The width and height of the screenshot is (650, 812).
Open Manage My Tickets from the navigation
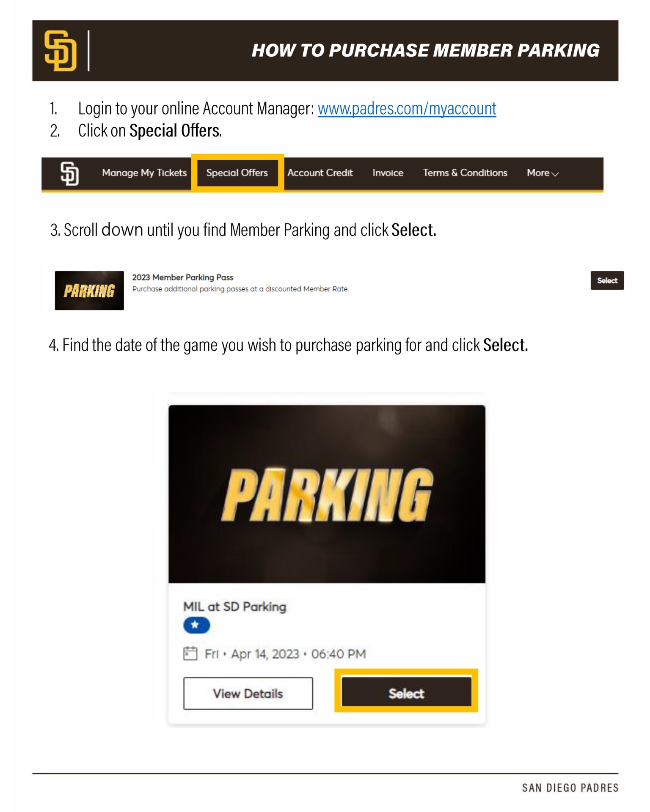pyautogui.click(x=144, y=173)
